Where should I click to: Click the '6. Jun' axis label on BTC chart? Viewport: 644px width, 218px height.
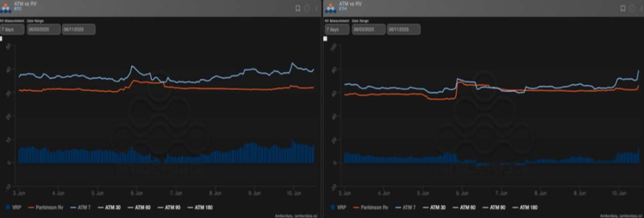coord(136,193)
